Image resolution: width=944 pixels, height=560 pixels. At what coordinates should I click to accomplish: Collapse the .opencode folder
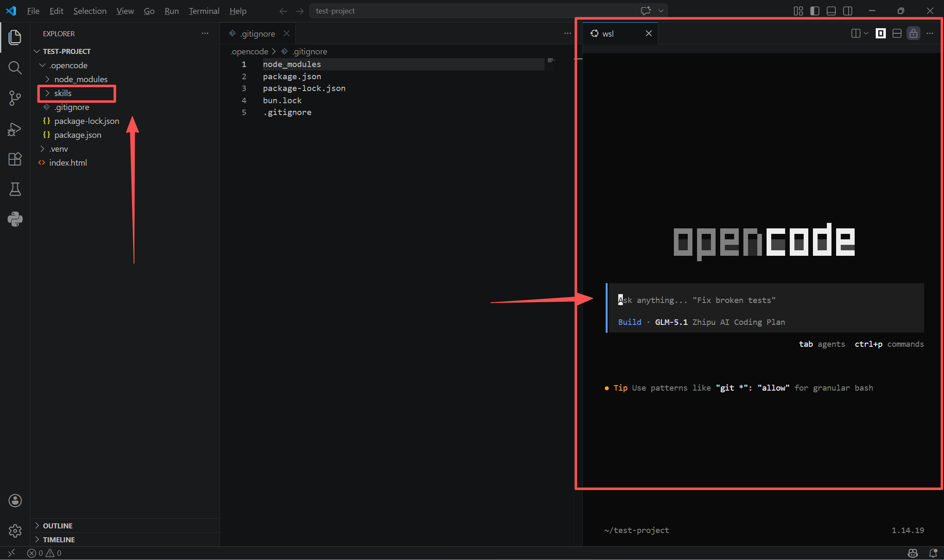click(42, 65)
